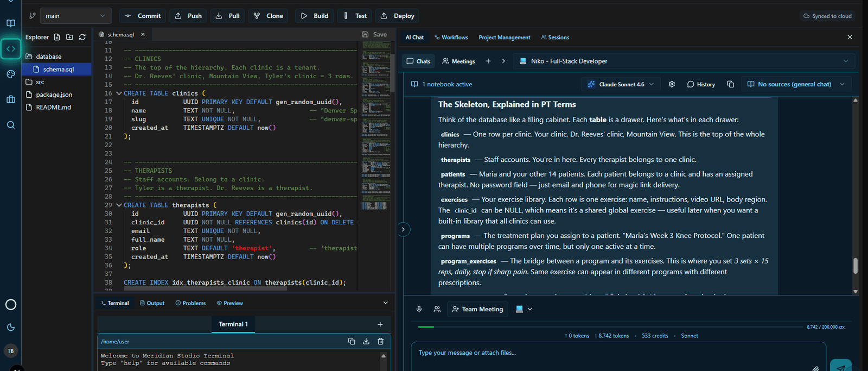Click the microphone icon in chat
Viewport: 868px width, 371px height.
tap(419, 309)
